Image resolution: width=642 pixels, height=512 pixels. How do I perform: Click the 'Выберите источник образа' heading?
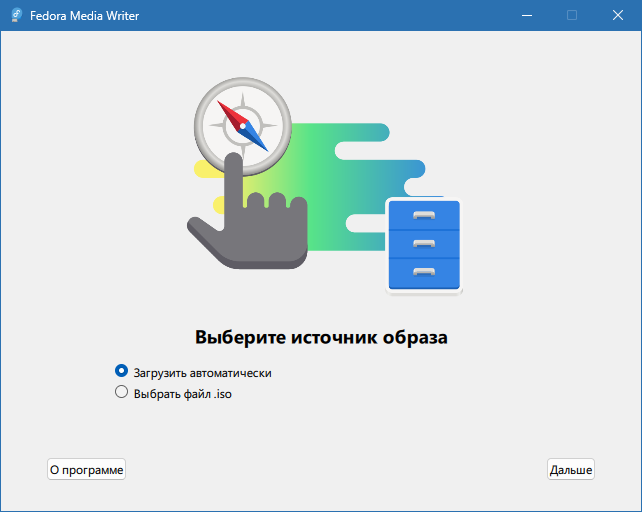[x=321, y=338]
